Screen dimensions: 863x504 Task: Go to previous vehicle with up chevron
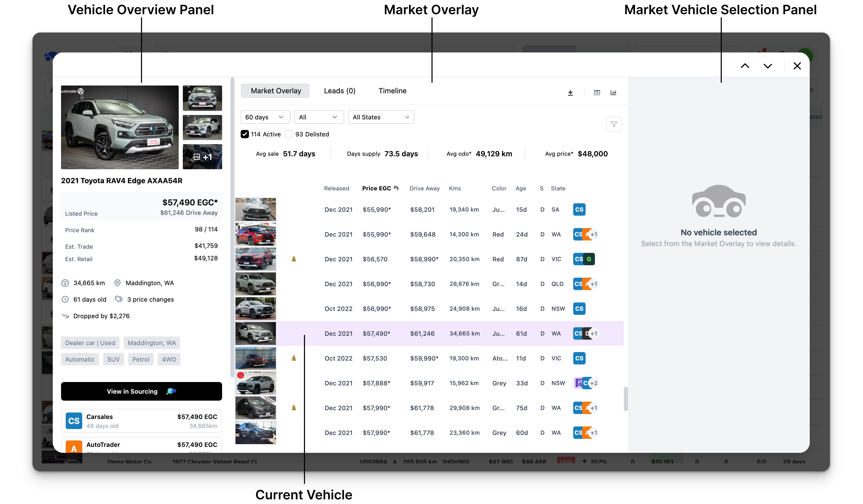[x=745, y=66]
